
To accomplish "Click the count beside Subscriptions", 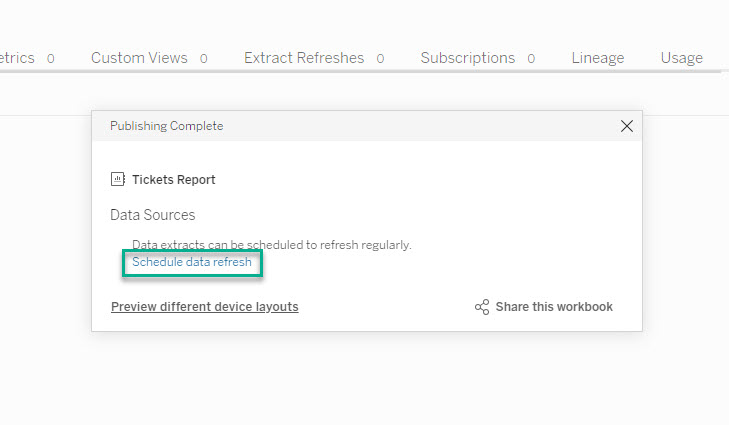I will pyautogui.click(x=531, y=59).
